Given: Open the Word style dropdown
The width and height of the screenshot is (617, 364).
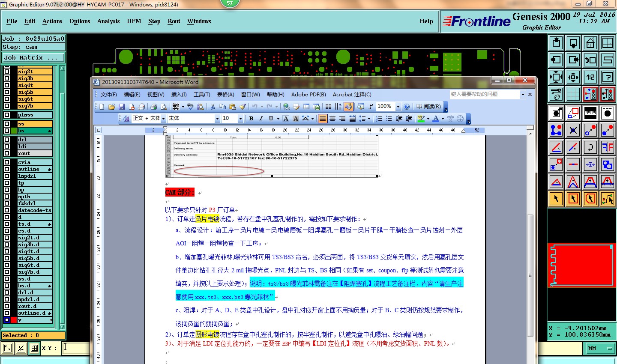Looking at the screenshot, I should coord(164,119).
